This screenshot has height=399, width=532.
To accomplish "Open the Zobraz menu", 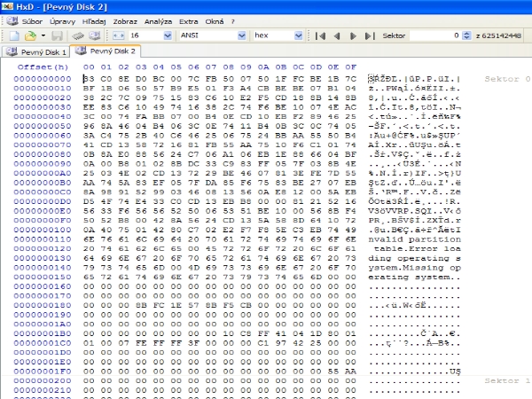I will click(125, 21).
